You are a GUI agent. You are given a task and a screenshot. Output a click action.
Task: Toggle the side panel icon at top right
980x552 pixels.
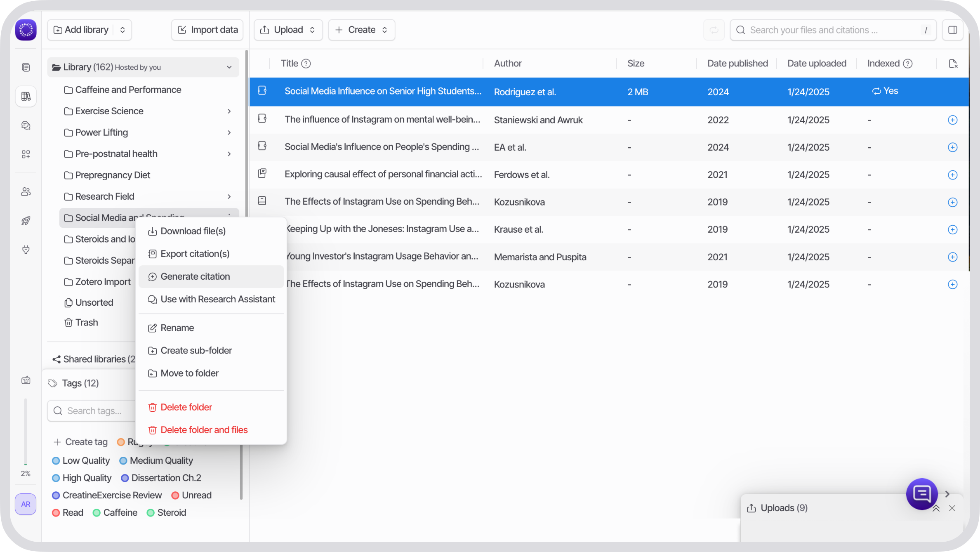tap(953, 30)
